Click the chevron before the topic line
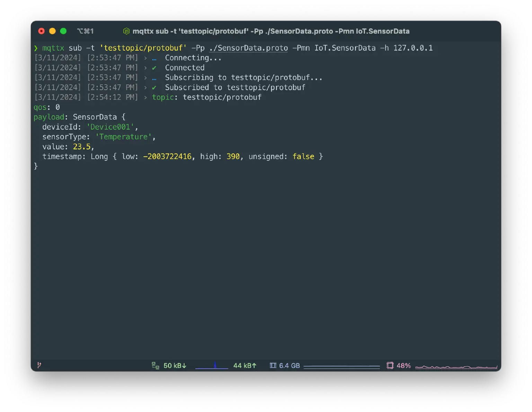532x412 pixels. point(145,97)
